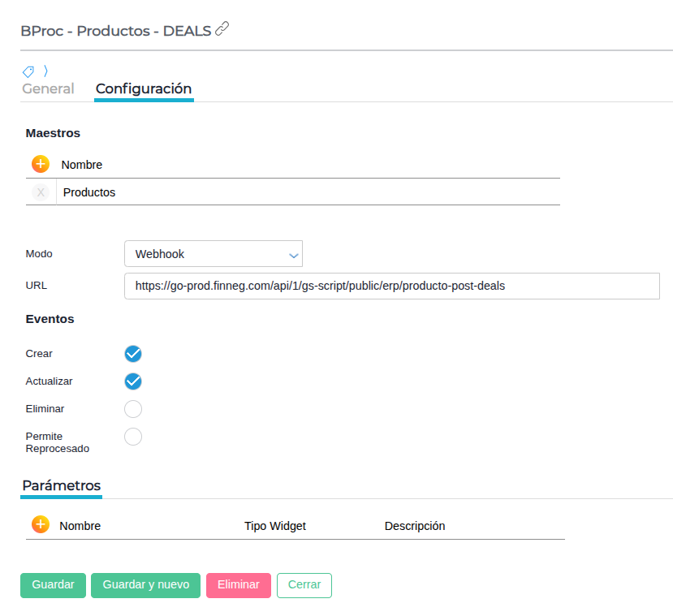Open the Modo dropdown showing Webhook
Image resolution: width=673 pixels, height=616 pixels.
pos(213,254)
